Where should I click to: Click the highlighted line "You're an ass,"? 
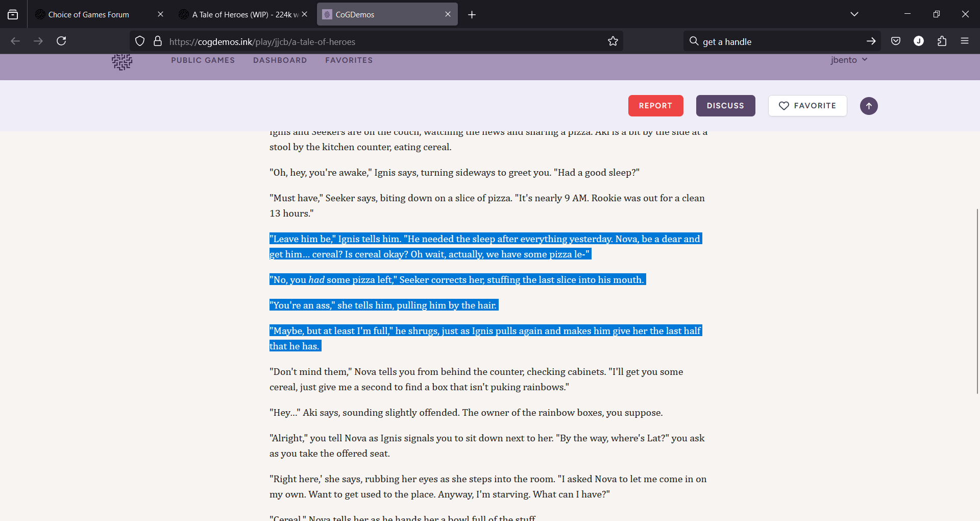coord(384,305)
